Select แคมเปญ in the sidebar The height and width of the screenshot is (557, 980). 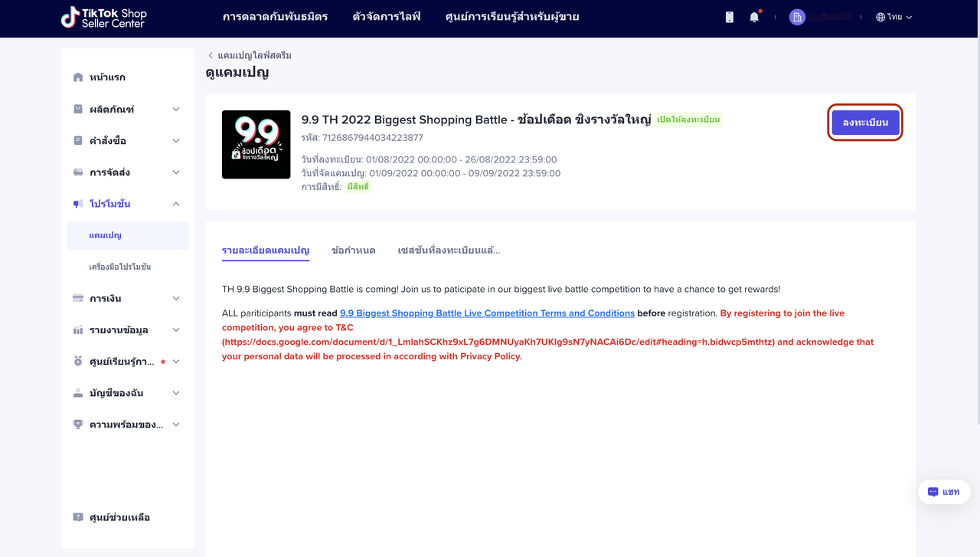click(128, 235)
